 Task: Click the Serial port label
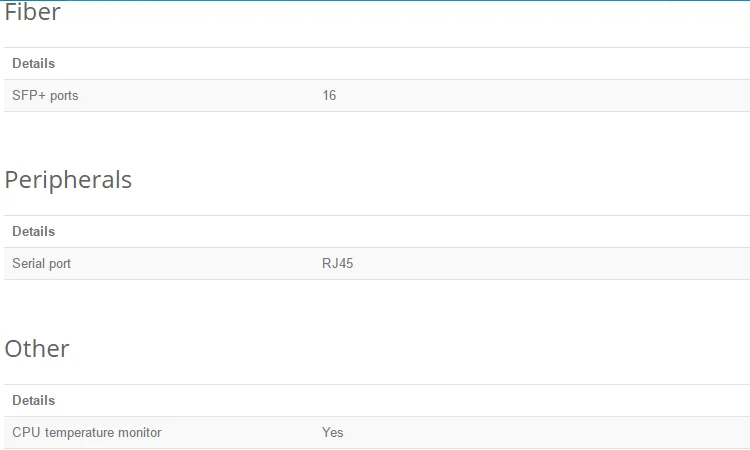coord(41,263)
